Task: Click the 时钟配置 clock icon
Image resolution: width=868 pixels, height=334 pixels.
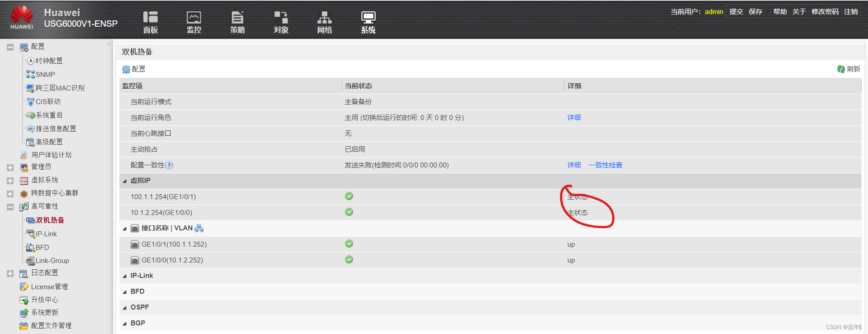Action: coord(31,61)
